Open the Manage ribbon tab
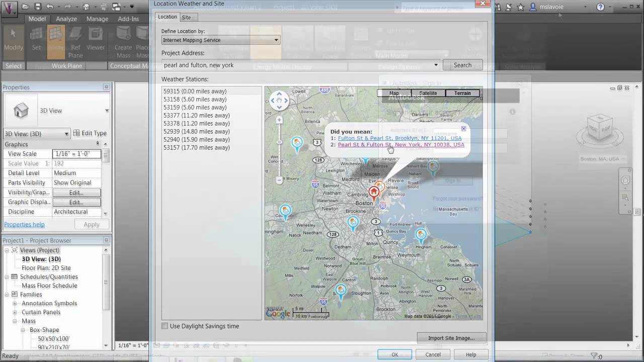The image size is (644, 362). (x=97, y=19)
